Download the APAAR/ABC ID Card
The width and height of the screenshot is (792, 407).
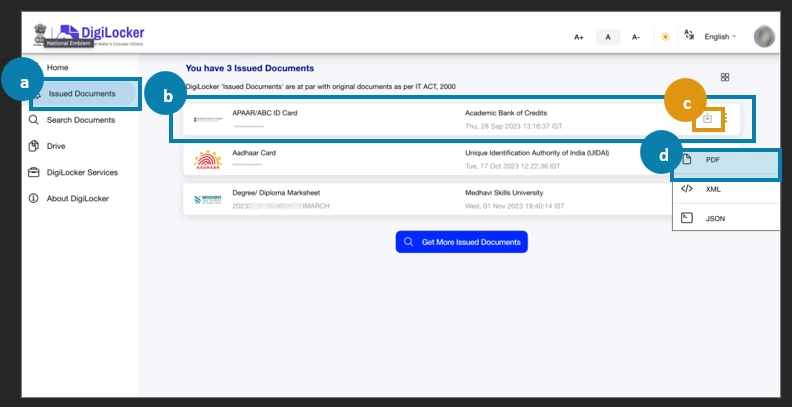click(708, 119)
